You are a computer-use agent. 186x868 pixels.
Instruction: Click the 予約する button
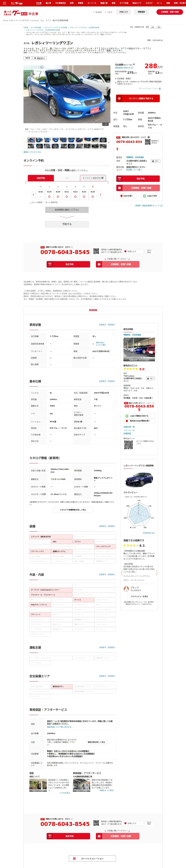[67, 224]
